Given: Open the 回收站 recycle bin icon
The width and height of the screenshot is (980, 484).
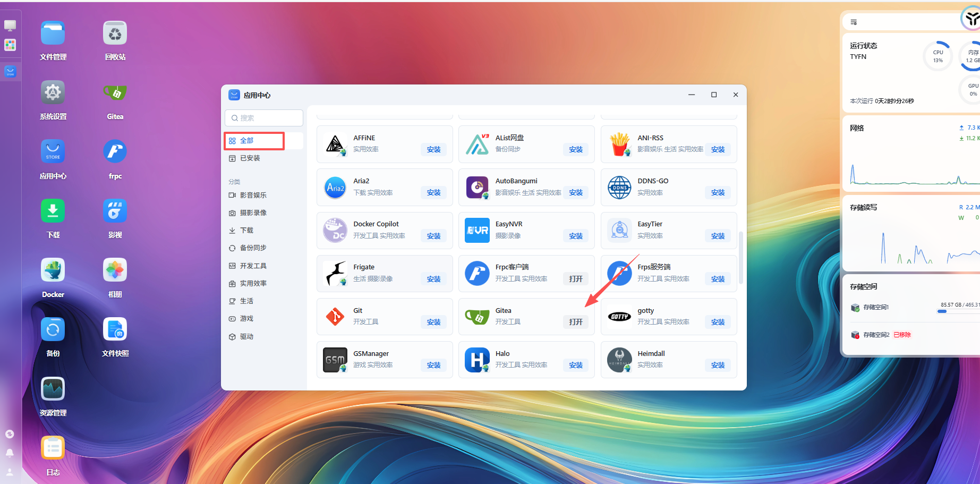Looking at the screenshot, I should pos(115,33).
